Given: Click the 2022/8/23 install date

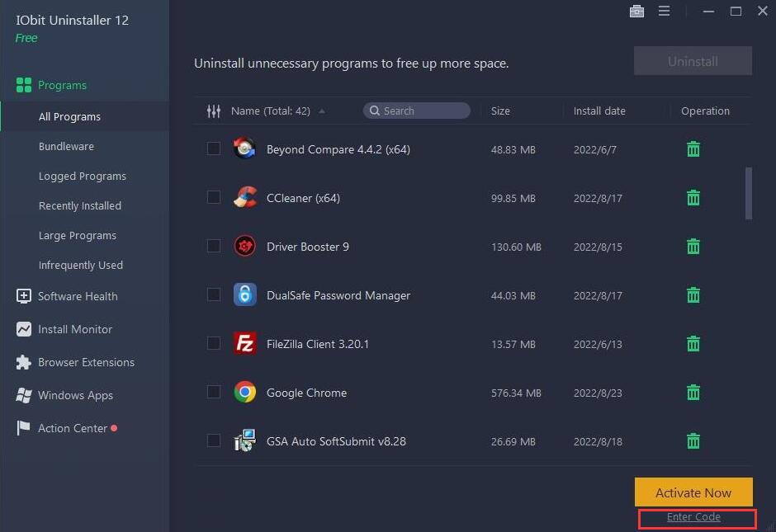Looking at the screenshot, I should pos(598,393).
